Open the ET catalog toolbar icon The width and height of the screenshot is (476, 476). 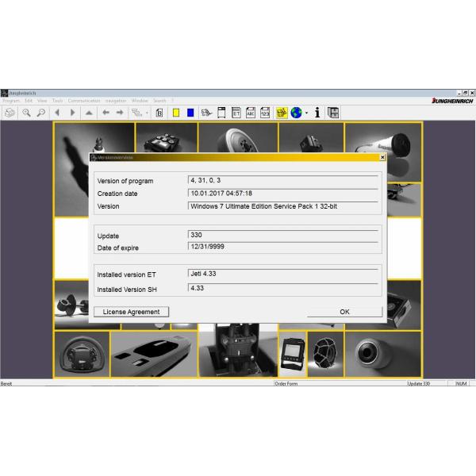tap(236, 113)
